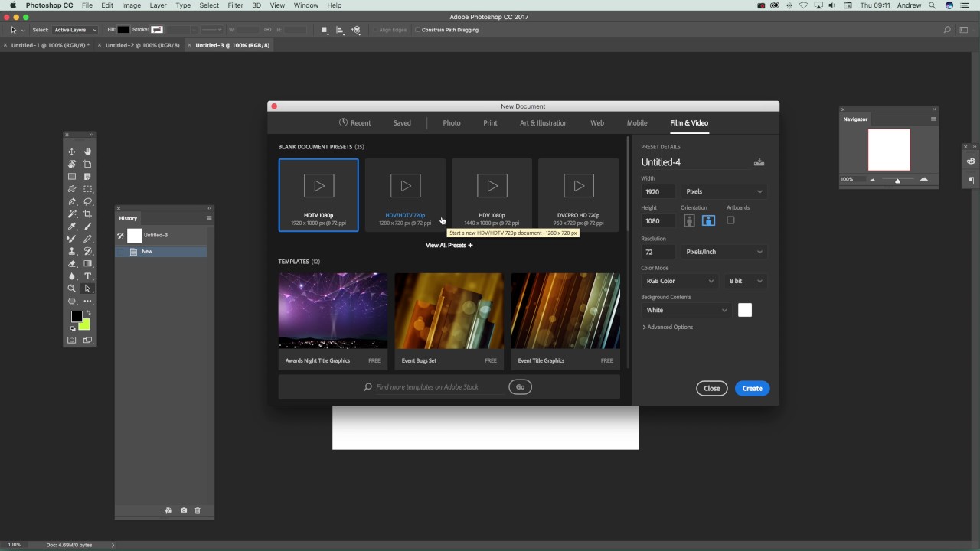Set history brush source beside New state
This screenshot has height=551, width=980.
point(121,252)
